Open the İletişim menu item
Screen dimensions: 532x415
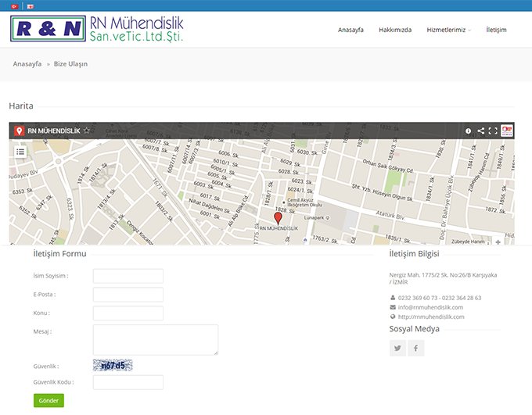[x=496, y=30]
